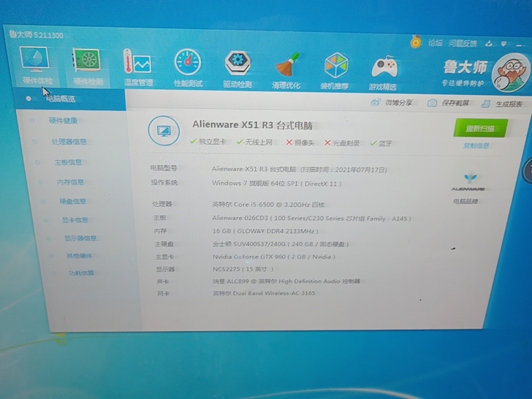Click the Core i5-6500 @ 3.20GHz processor value
The width and height of the screenshot is (532, 399).
pyautogui.click(x=268, y=205)
